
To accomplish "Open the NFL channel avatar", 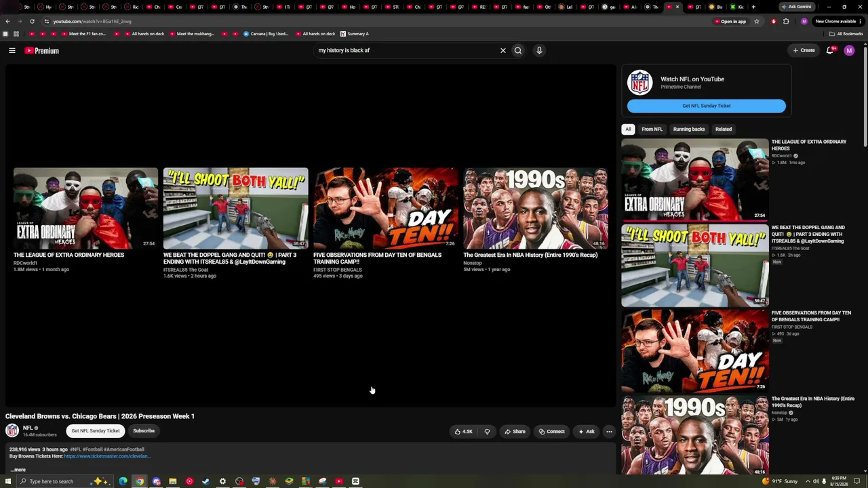I will click(x=12, y=430).
